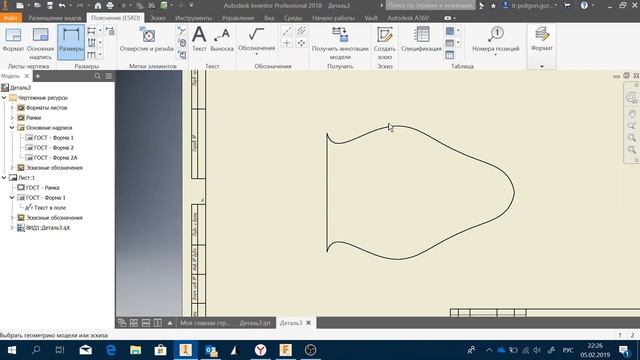This screenshot has width=640, height=360.
Task: Open the Формат layers tool at ribbon end
Action: [542, 40]
